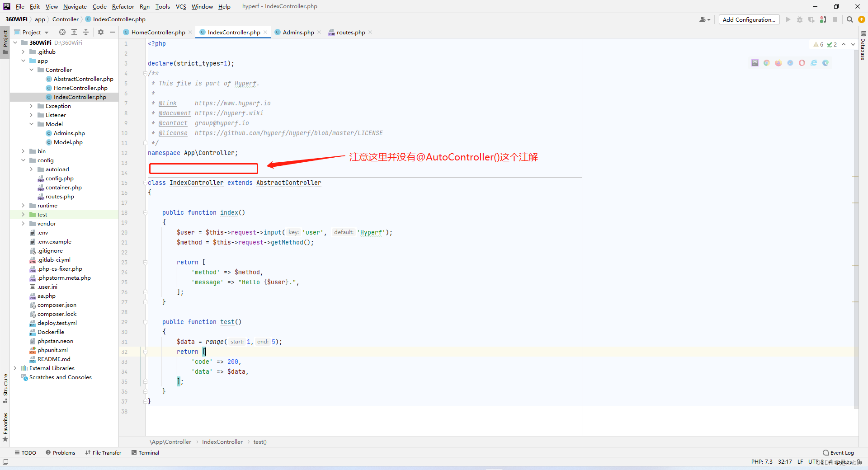The width and height of the screenshot is (868, 470).
Task: Expand the bin folder in Project tree
Action: (24, 151)
